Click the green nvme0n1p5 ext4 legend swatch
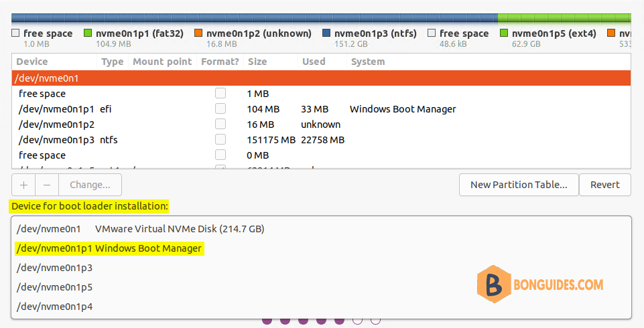The height and width of the screenshot is (328, 644). pyautogui.click(x=503, y=33)
